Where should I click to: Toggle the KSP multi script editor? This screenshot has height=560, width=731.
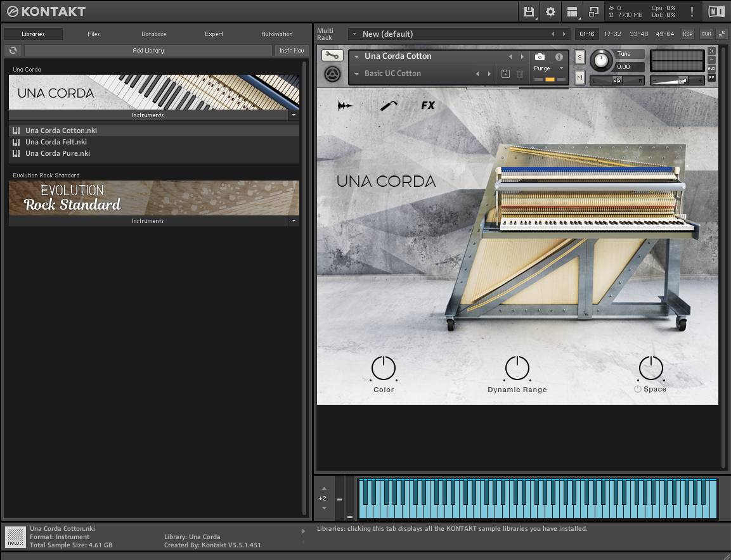tap(688, 34)
